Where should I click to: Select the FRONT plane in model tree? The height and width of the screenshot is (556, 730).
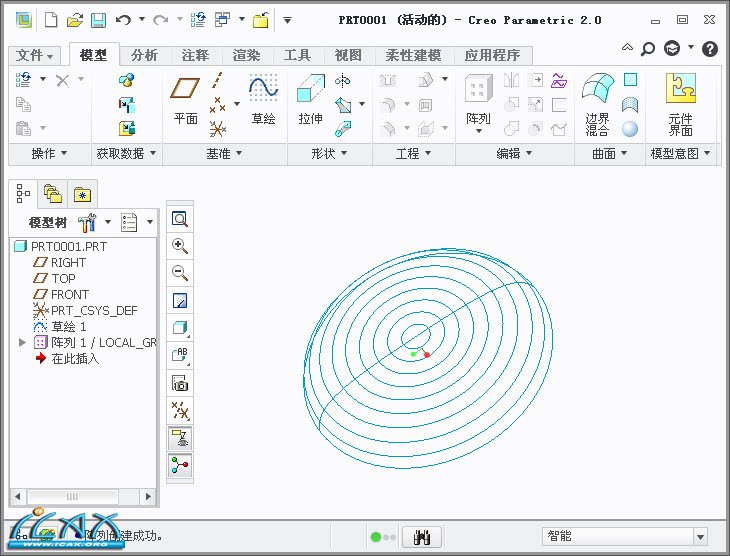70,295
